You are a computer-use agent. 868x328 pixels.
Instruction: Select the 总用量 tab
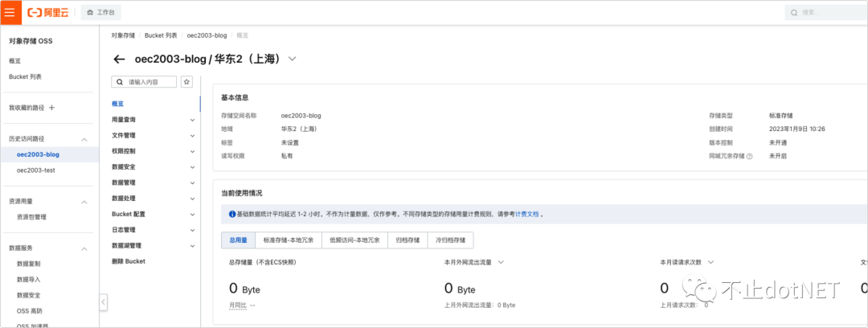pyautogui.click(x=238, y=240)
